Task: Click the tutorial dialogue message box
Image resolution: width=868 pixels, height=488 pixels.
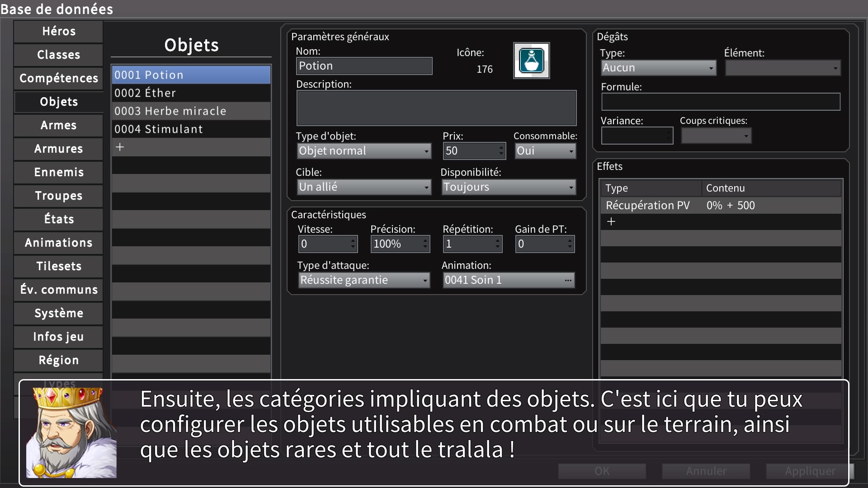Action: point(434,433)
